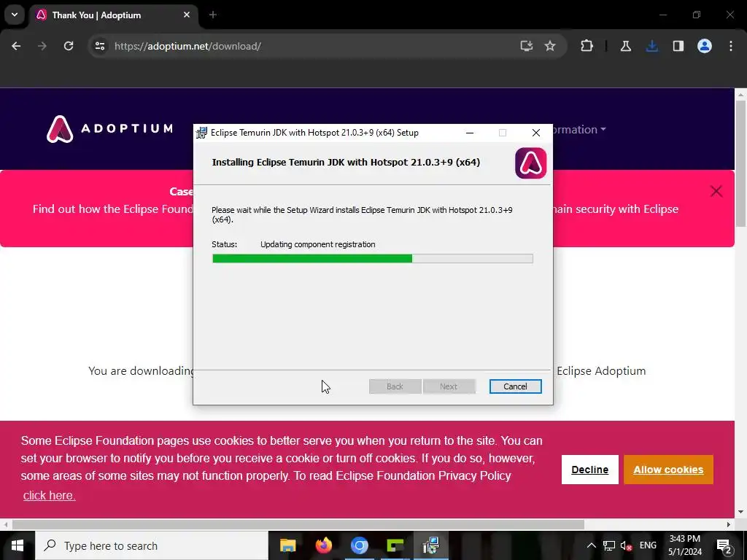Decline cookies

(x=589, y=470)
